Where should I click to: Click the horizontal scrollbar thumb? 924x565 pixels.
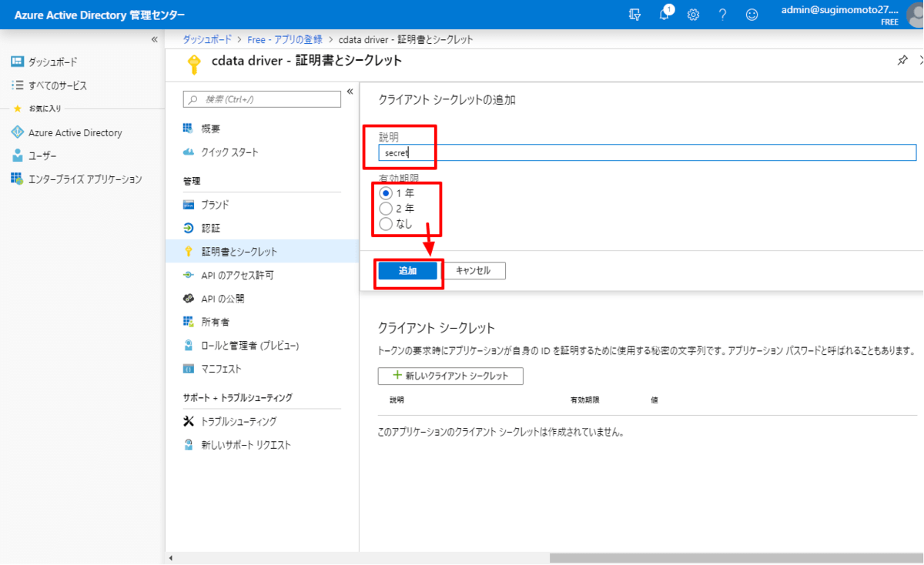[736, 558]
